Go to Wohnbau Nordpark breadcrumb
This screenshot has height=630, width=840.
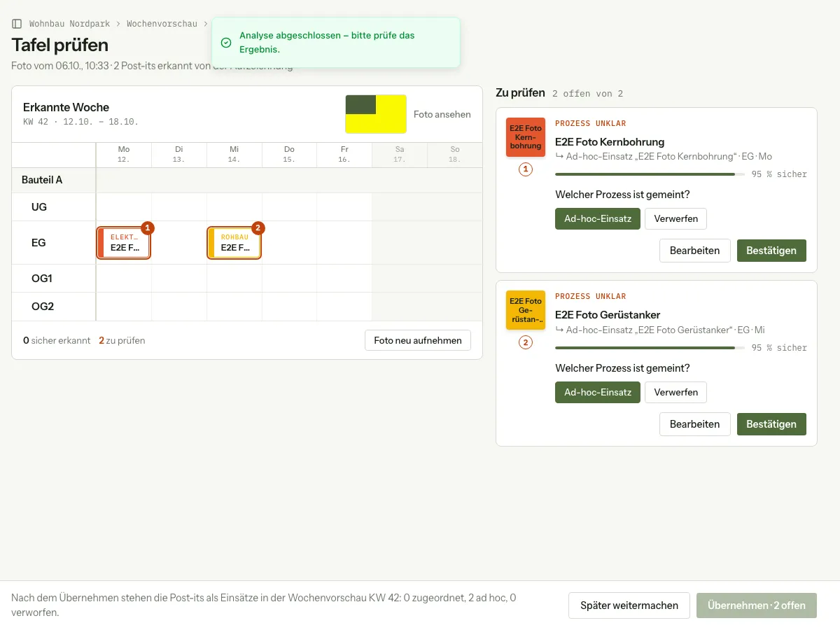[x=69, y=24]
